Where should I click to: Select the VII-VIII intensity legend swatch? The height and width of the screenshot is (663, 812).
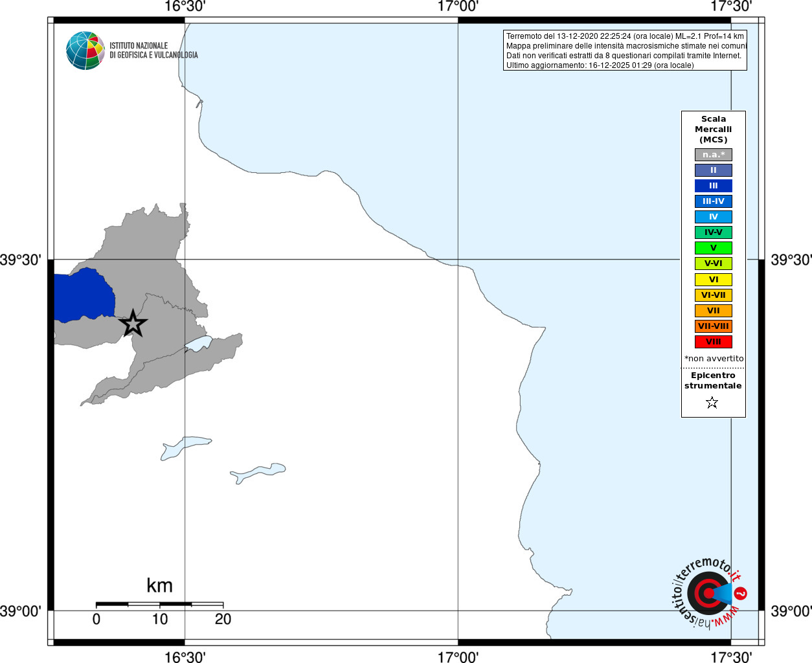tap(714, 326)
